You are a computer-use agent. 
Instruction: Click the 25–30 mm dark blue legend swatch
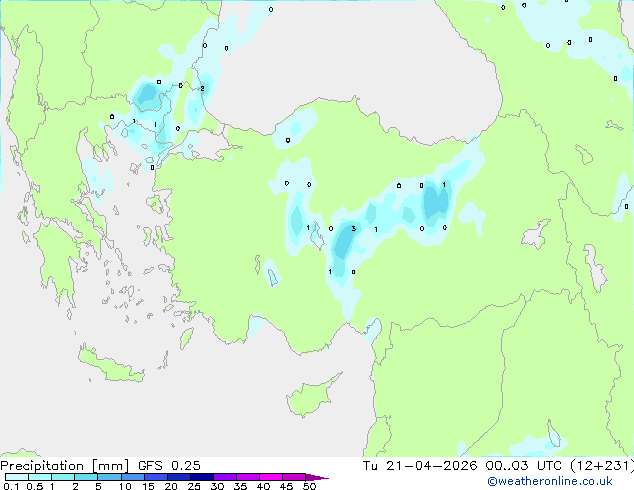pos(201,477)
